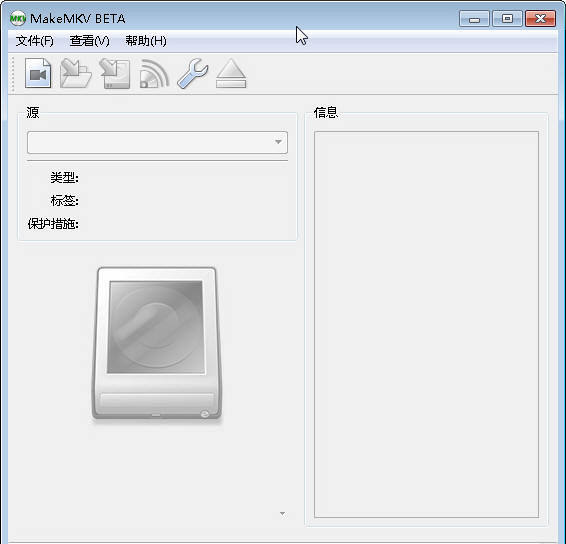This screenshot has height=544, width=566.
Task: Click the toolbar drag handle grip
Action: [x=13, y=74]
